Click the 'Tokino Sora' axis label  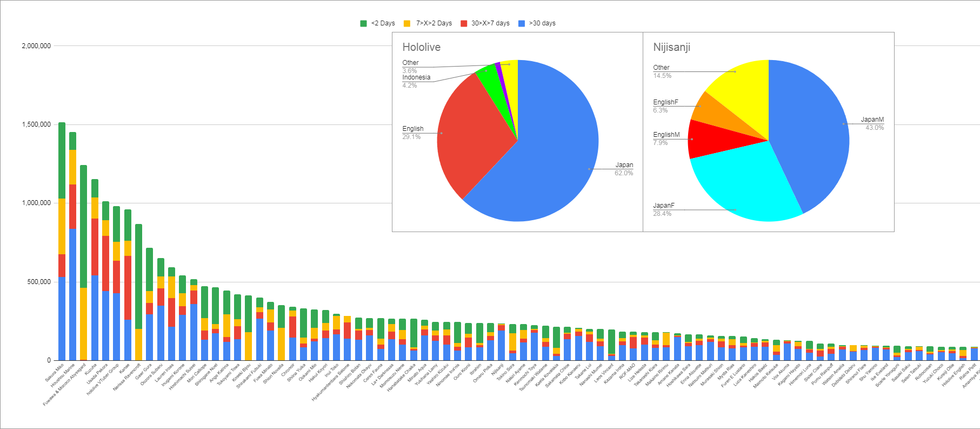click(x=505, y=372)
